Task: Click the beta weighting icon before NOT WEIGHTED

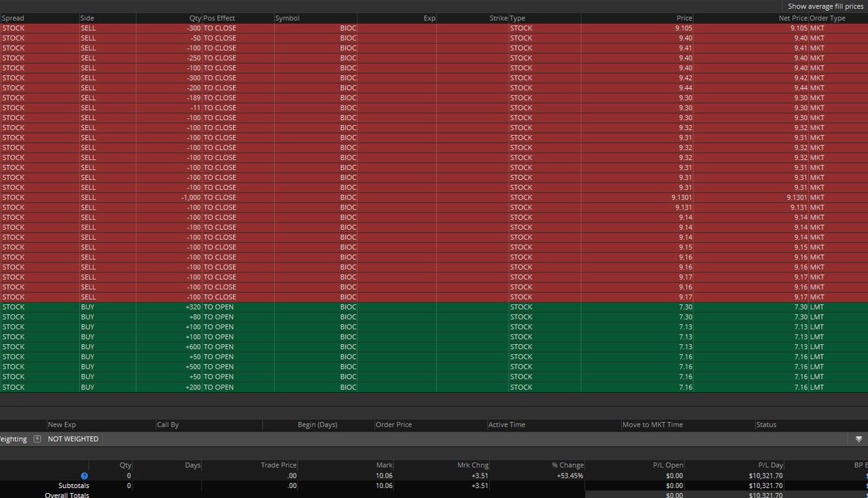Action: tap(38, 439)
